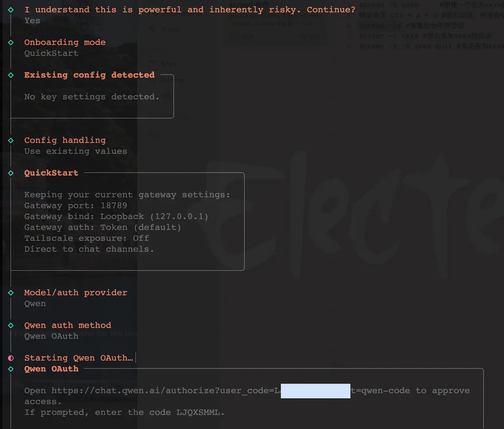The width and height of the screenshot is (504, 429).
Task: Click the Loopback (127.0.0.1) bind address
Action: coord(154,216)
